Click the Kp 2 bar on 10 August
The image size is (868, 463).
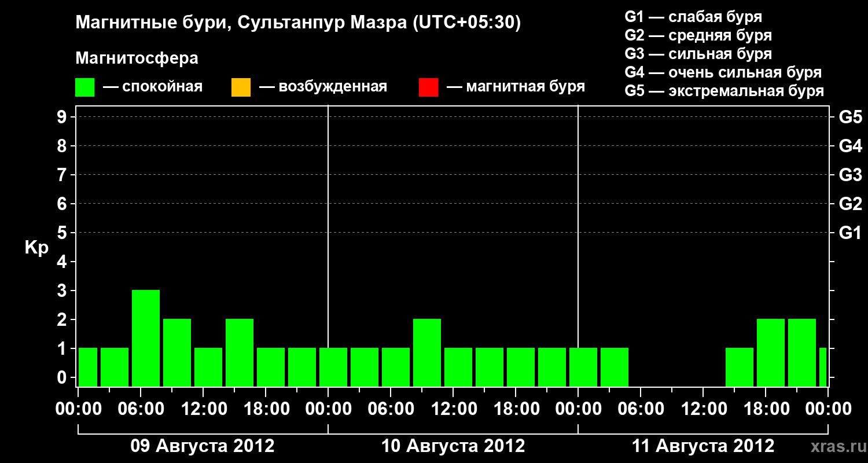point(427,352)
